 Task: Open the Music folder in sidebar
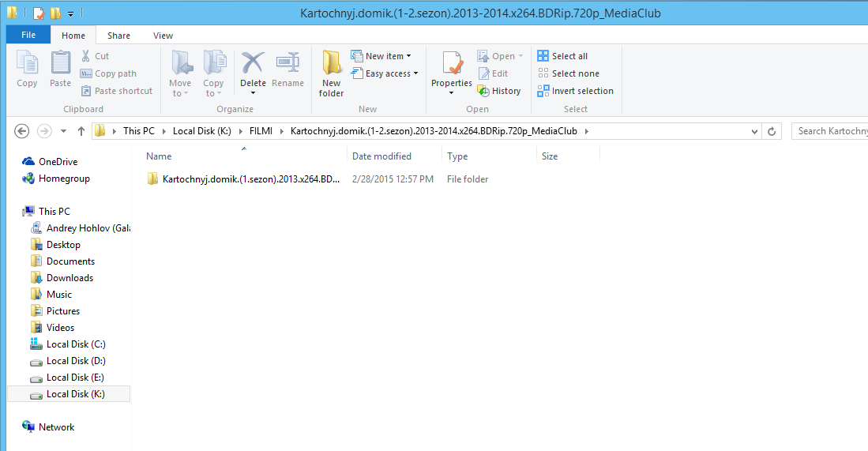[x=51, y=295]
